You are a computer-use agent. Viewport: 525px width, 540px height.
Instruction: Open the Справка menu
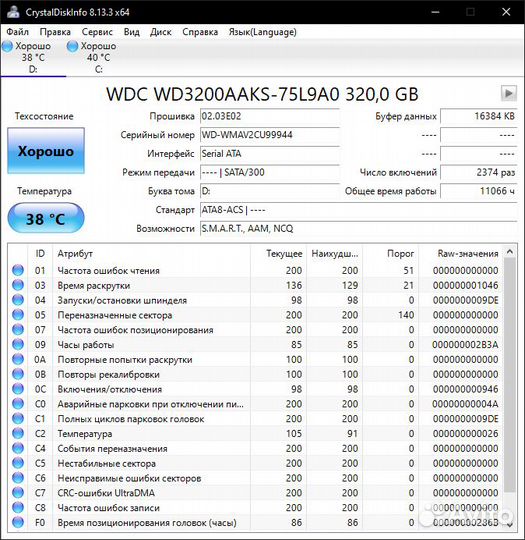pyautogui.click(x=200, y=32)
